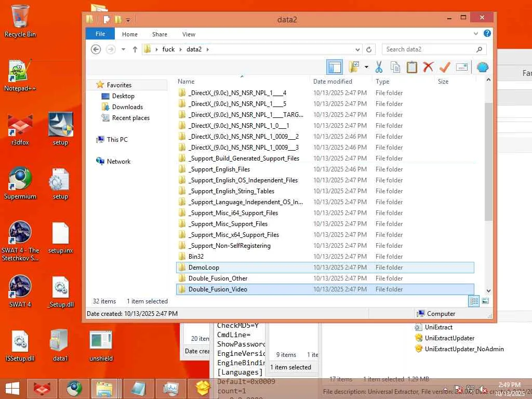Open Recent places in the navigation pane

tap(130, 118)
